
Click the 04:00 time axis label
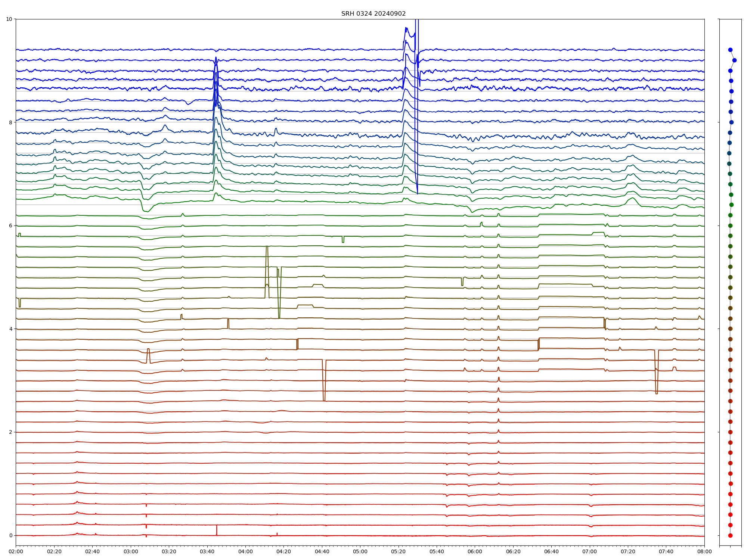(245, 551)
